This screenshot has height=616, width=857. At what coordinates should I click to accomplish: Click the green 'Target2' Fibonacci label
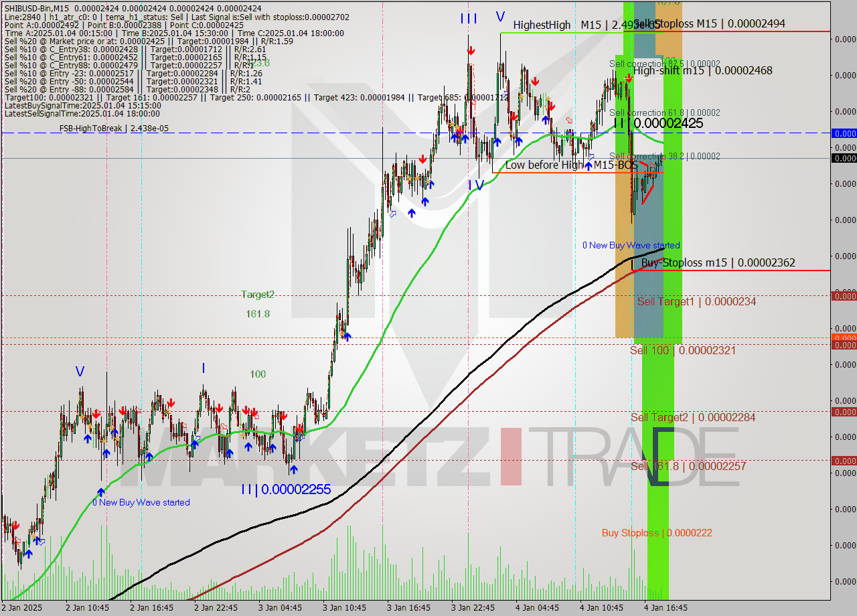[x=258, y=294]
